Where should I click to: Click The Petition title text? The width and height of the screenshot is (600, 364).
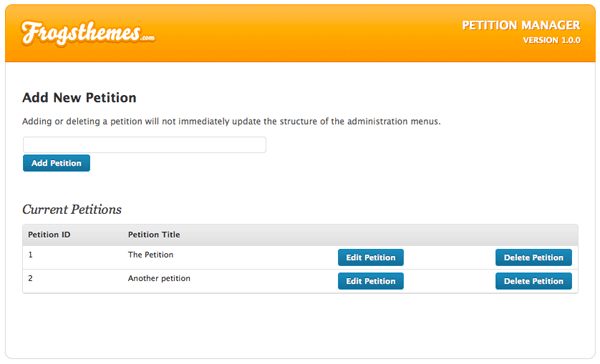[150, 255]
